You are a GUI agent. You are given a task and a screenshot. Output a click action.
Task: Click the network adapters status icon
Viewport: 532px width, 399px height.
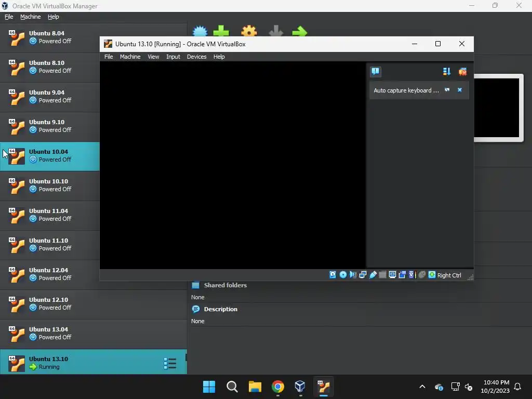tap(363, 275)
